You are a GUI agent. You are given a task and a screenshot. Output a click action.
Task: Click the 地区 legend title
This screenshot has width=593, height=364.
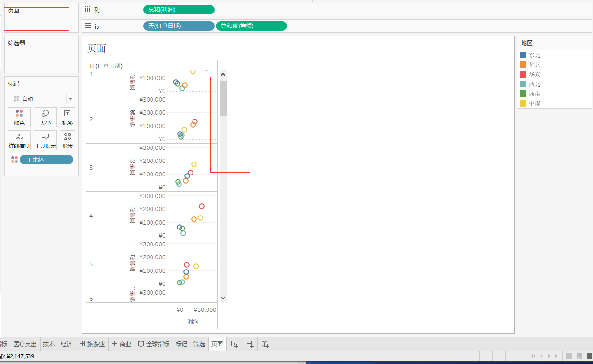[x=527, y=43]
